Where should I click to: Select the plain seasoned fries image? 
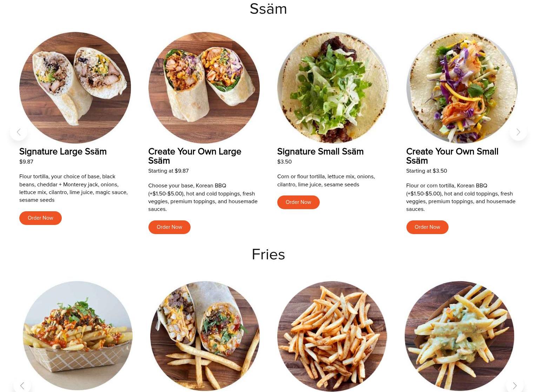click(332, 336)
